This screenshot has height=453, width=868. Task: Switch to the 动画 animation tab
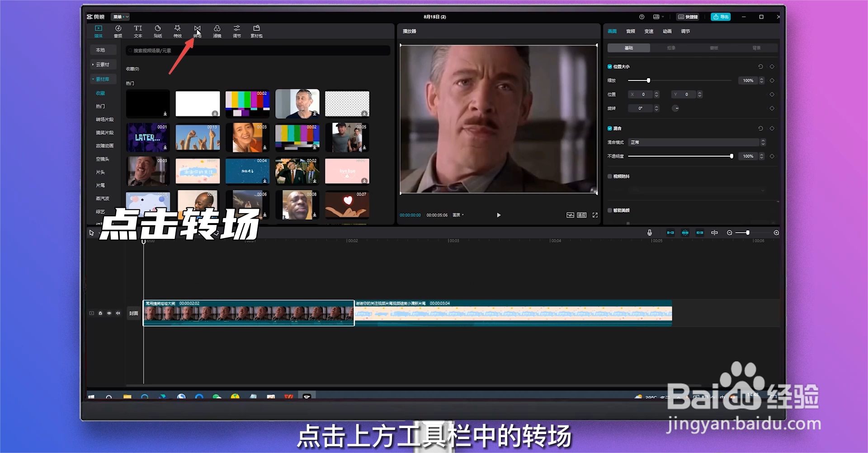tap(667, 31)
